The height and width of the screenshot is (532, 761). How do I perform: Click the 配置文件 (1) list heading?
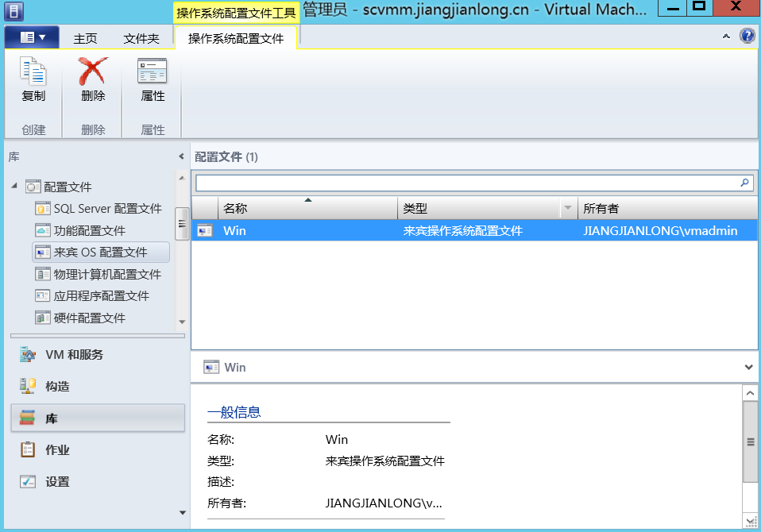pos(226,156)
